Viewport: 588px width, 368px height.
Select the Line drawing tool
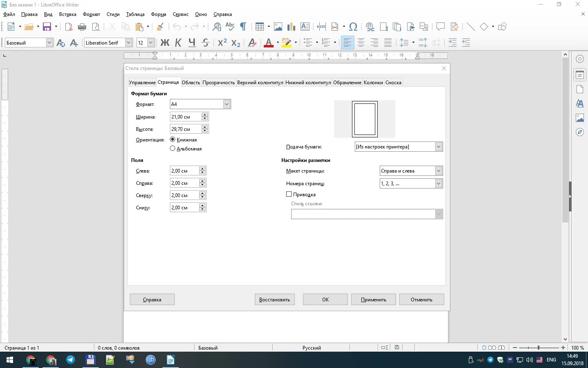(471, 27)
